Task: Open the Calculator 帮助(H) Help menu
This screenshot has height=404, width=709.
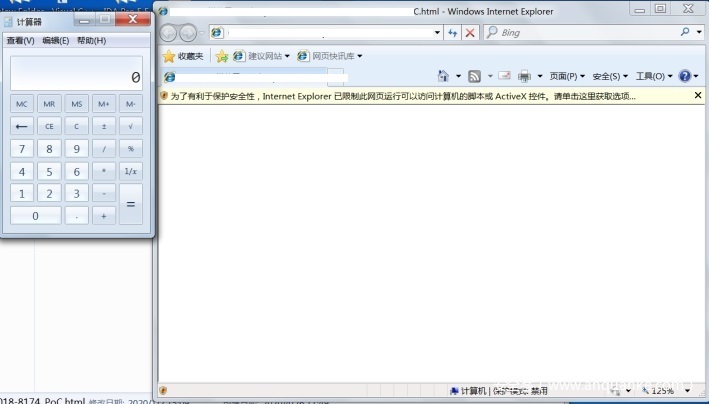Action: pyautogui.click(x=91, y=41)
